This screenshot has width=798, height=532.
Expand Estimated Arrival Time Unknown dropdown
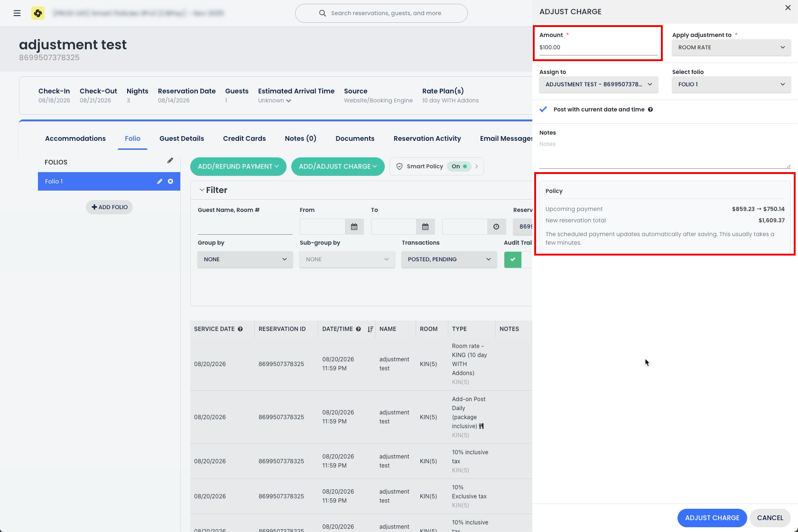[x=275, y=101]
